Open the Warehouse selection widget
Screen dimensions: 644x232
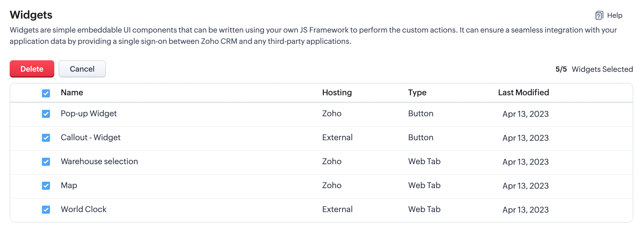click(99, 161)
